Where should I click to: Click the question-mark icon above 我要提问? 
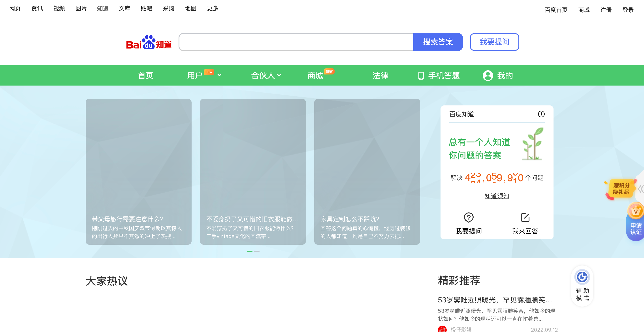pos(469,217)
